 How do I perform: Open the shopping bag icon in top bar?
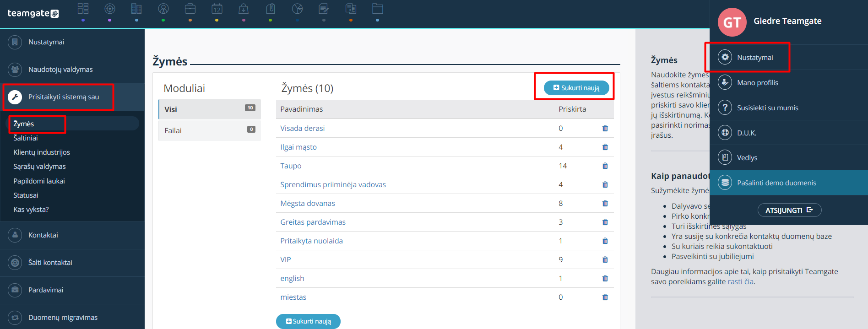244,9
